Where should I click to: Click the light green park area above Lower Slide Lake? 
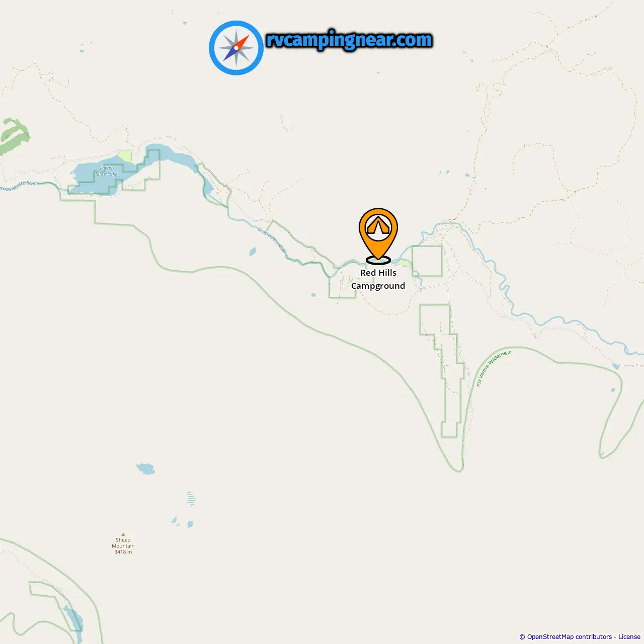(x=124, y=156)
